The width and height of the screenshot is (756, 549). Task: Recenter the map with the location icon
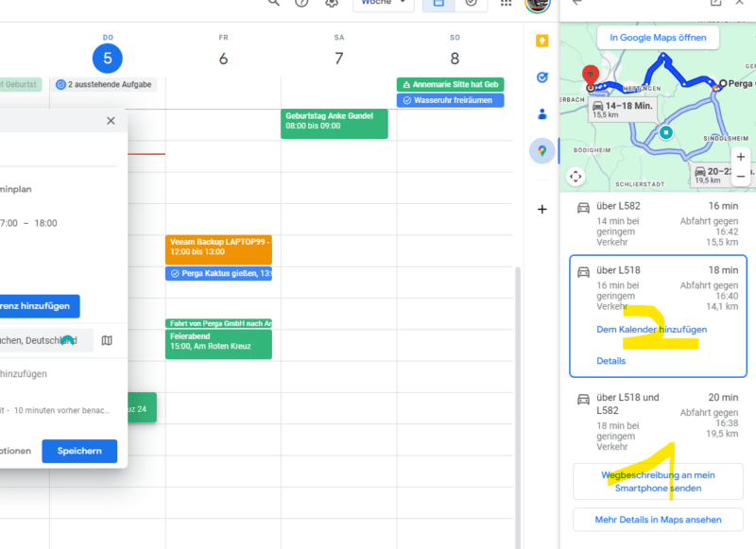click(576, 177)
